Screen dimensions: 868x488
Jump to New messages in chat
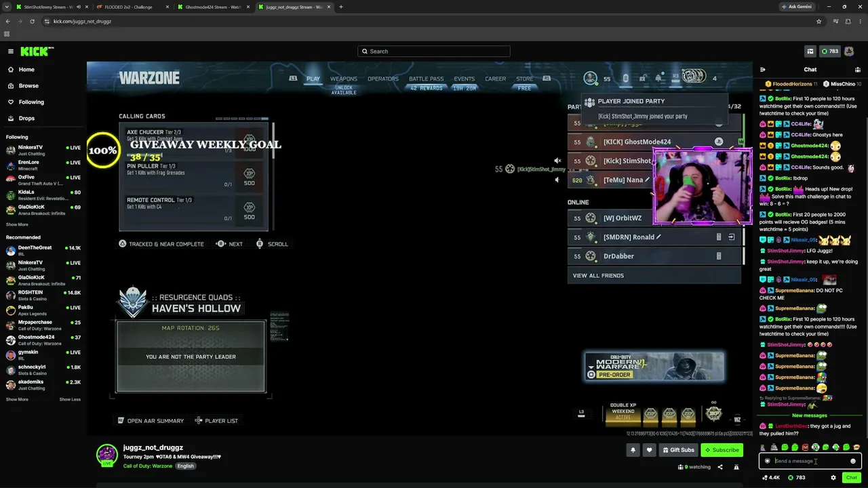coord(810,415)
